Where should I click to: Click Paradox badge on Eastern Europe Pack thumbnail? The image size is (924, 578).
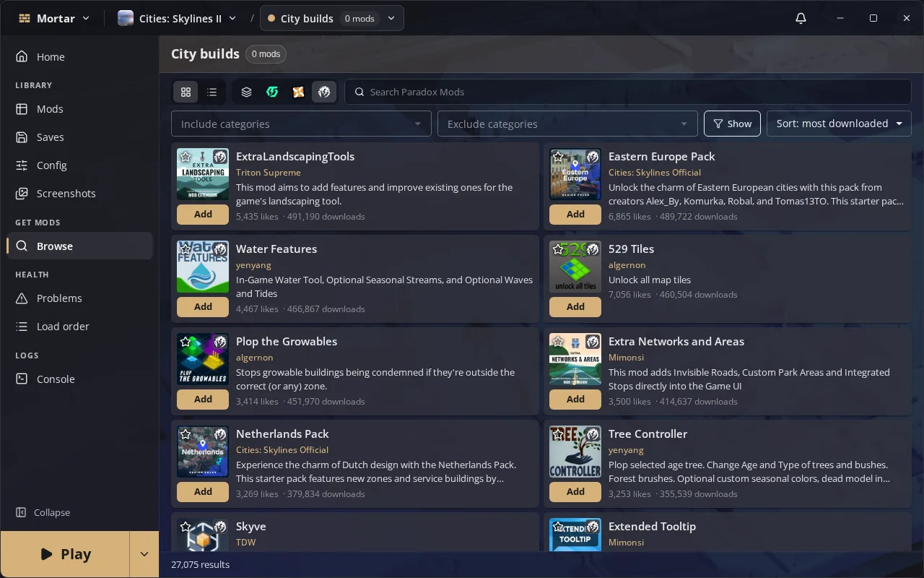tap(593, 157)
